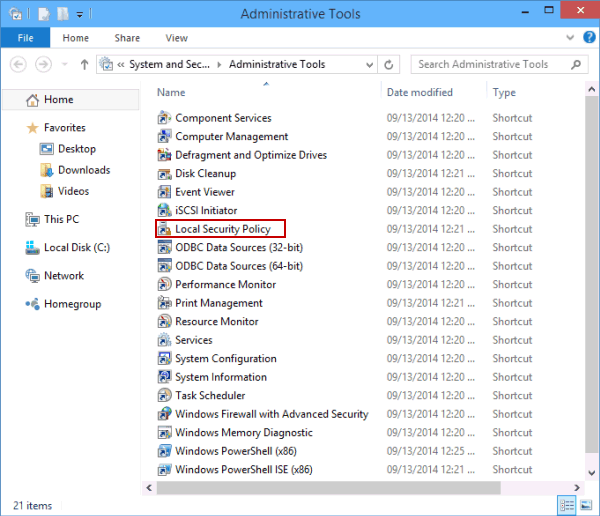This screenshot has width=600, height=516.
Task: Click the horizontal scrollbar right arrow
Action: pyautogui.click(x=577, y=488)
